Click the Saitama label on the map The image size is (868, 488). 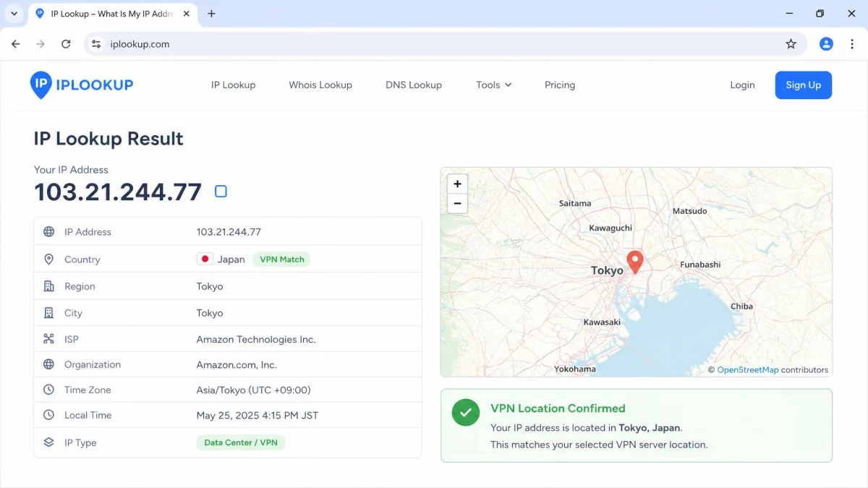coord(575,203)
